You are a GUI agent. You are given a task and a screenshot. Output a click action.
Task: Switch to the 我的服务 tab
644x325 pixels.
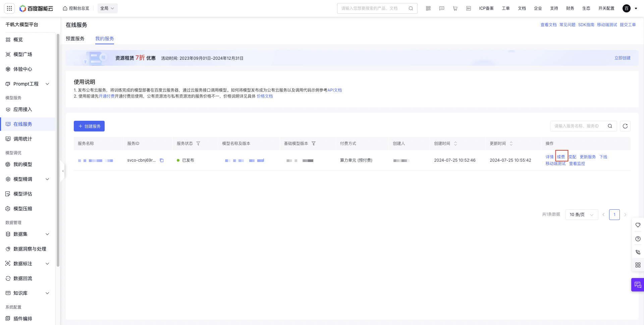point(105,39)
